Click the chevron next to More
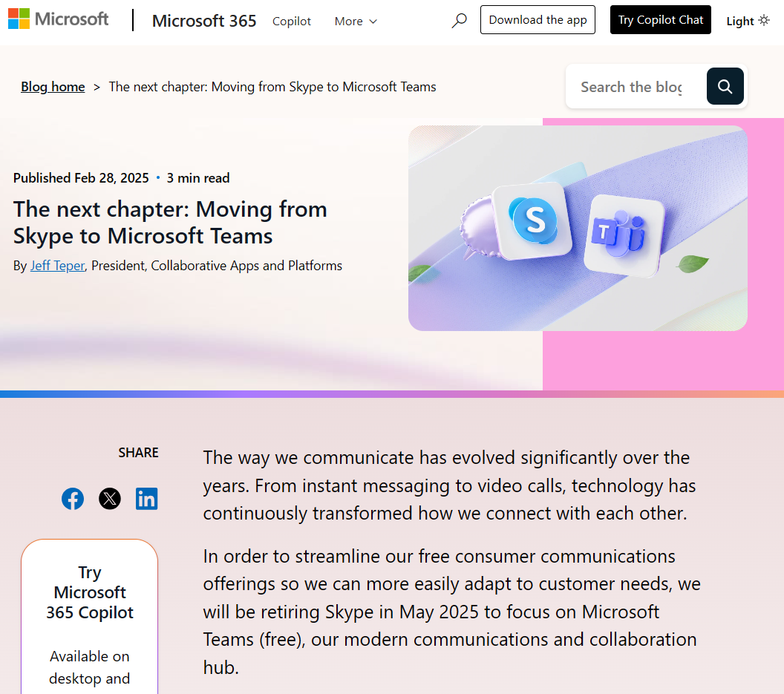Screen dimensions: 784x694 [373, 22]
